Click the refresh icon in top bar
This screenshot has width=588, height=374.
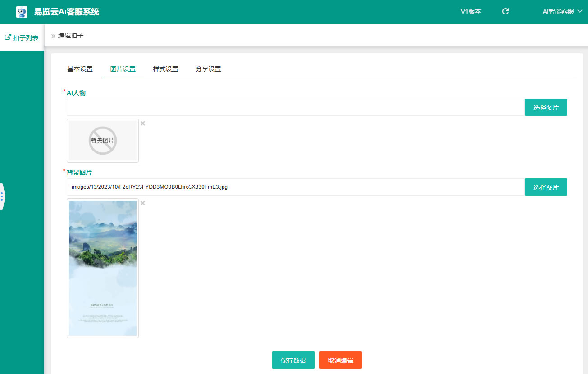(506, 12)
